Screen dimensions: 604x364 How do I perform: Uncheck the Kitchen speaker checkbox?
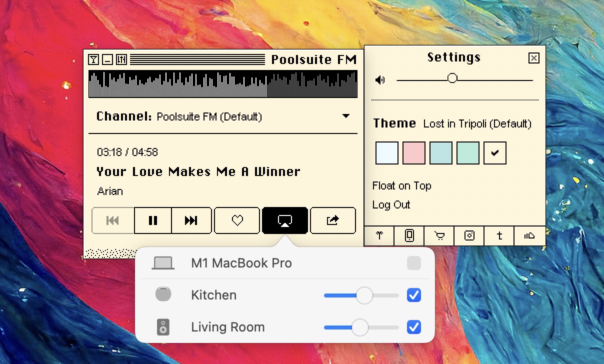(x=414, y=295)
